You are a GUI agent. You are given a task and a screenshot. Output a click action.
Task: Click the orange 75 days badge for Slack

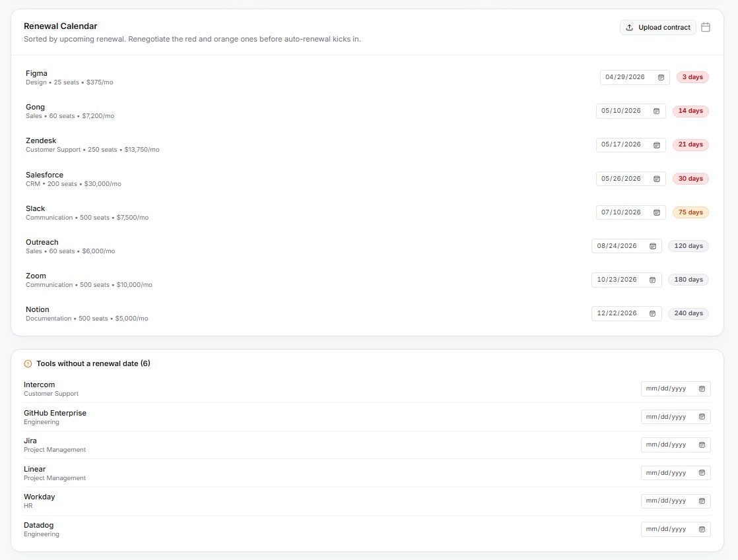coord(690,212)
